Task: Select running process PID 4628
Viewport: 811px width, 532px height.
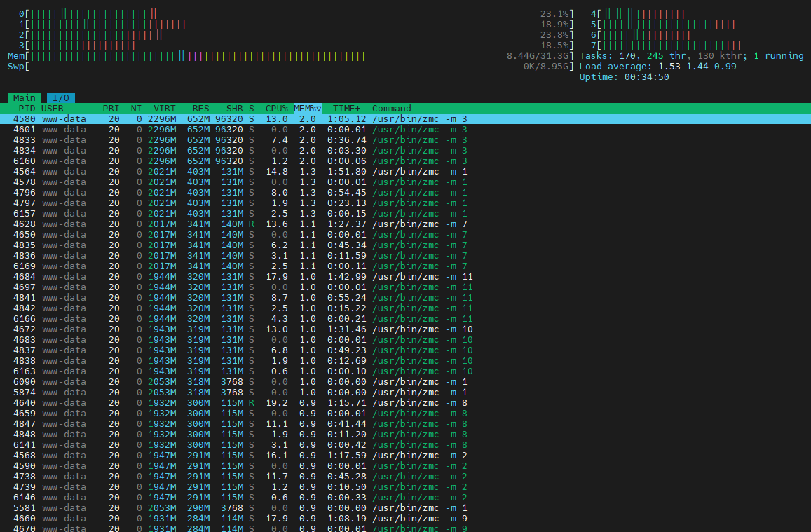Action: (x=405, y=224)
